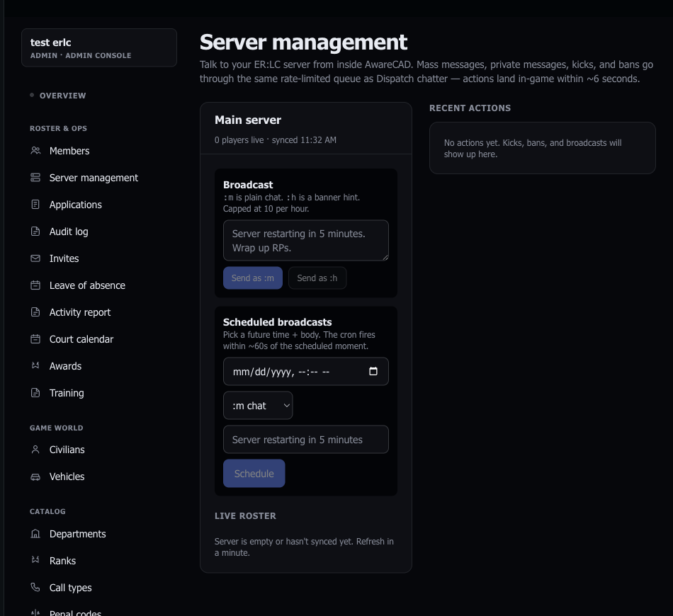Click the LIVE ROSTER heading
Image resolution: width=673 pixels, height=616 pixels.
pyautogui.click(x=245, y=516)
